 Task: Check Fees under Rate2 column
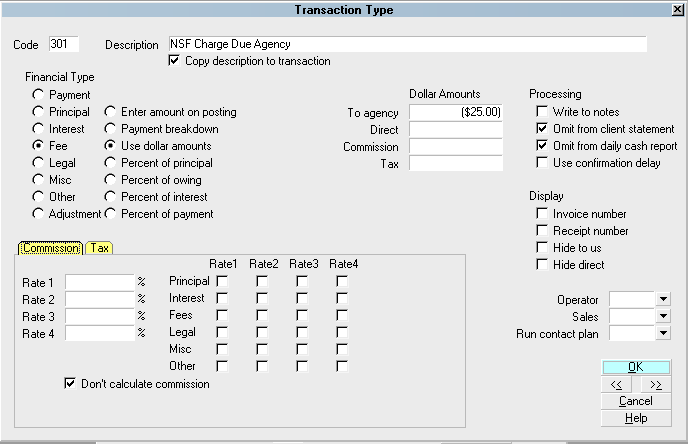(x=262, y=315)
